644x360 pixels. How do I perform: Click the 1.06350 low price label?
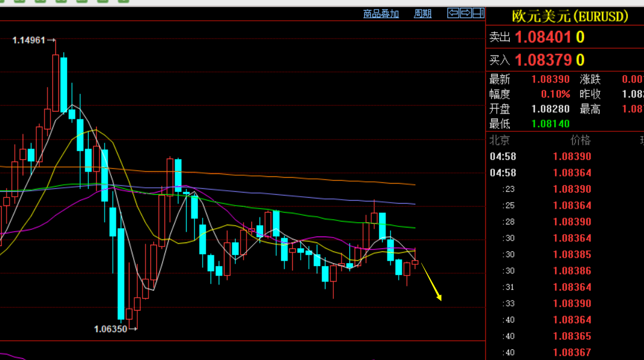pos(111,329)
